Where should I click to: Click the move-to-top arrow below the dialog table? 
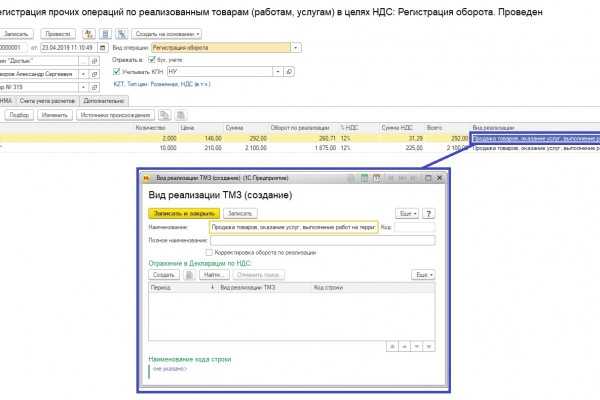click(x=392, y=347)
